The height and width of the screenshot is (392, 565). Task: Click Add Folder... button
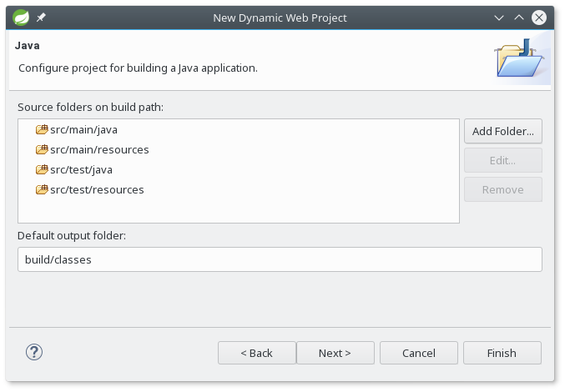503,131
